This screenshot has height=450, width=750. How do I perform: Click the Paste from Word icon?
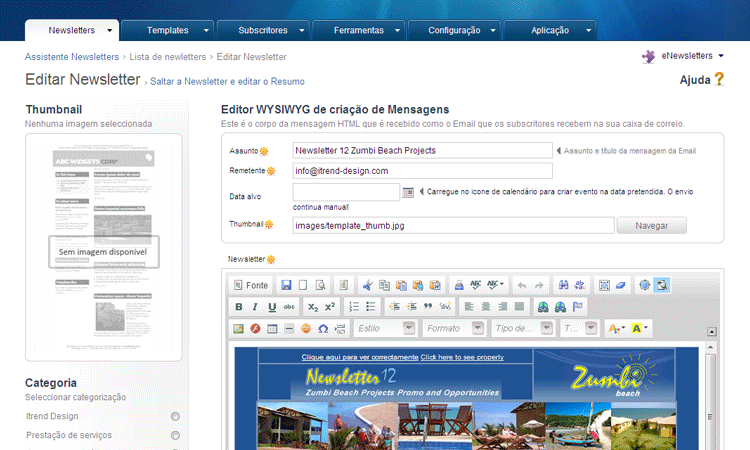435,285
